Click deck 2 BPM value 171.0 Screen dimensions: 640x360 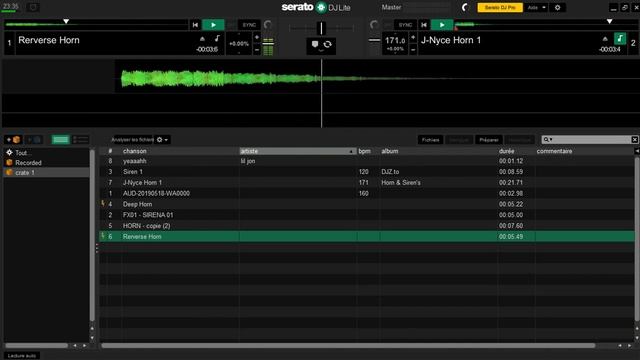395,40
